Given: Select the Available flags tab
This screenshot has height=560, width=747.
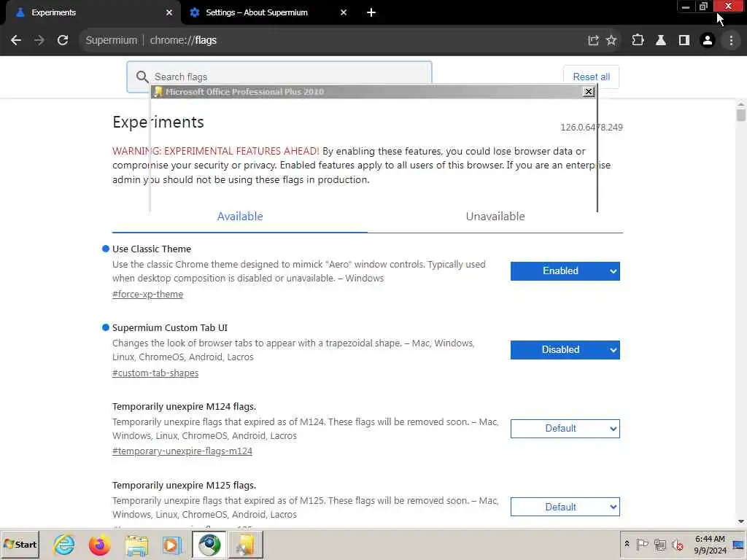Looking at the screenshot, I should coord(239,217).
